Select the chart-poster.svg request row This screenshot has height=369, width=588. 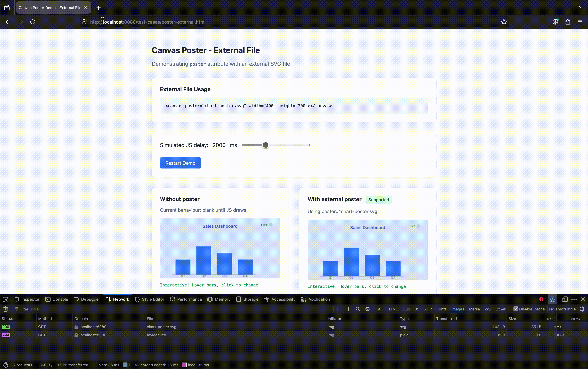161,327
